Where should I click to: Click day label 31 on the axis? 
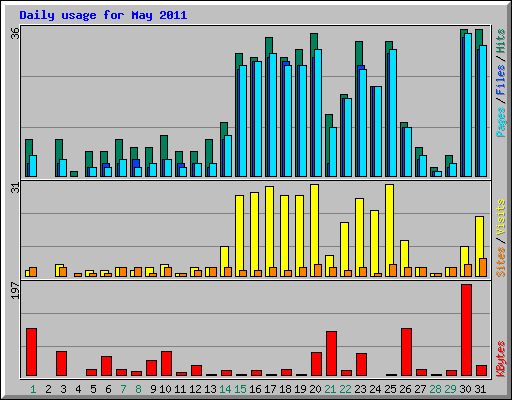click(480, 389)
